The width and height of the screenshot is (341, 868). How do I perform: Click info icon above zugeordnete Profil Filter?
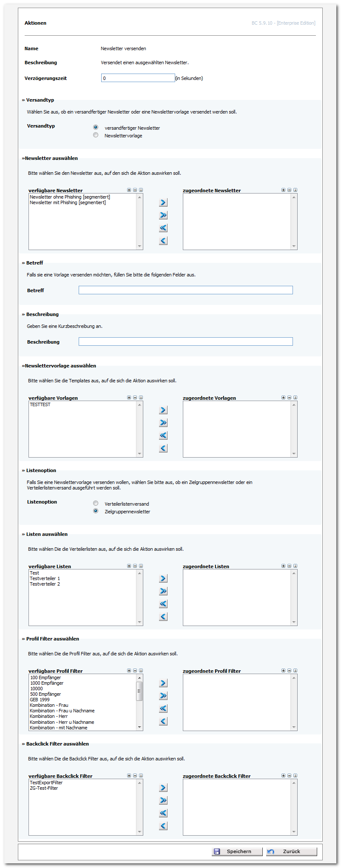(295, 671)
